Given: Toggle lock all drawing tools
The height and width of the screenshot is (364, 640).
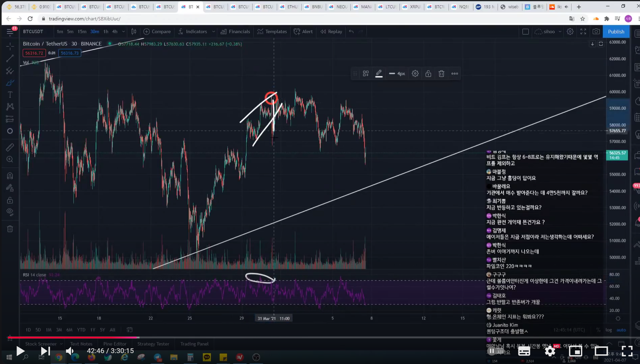Looking at the screenshot, I should (10, 200).
